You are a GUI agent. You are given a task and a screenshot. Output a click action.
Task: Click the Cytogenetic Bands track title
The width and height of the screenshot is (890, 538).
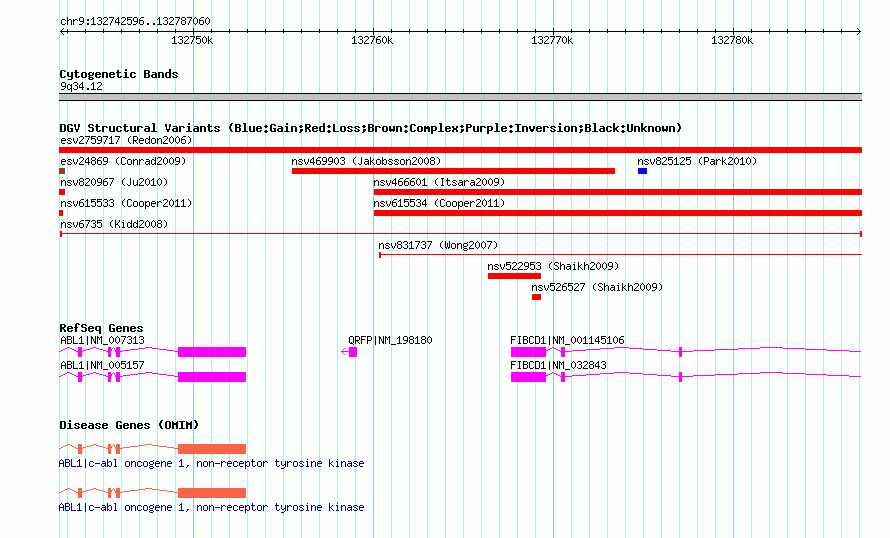pos(119,74)
